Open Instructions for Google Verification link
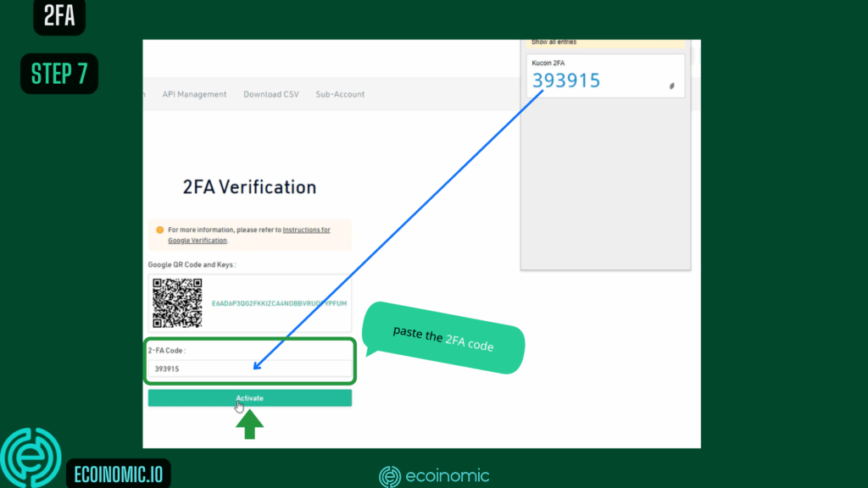This screenshot has width=868, height=488. [249, 236]
